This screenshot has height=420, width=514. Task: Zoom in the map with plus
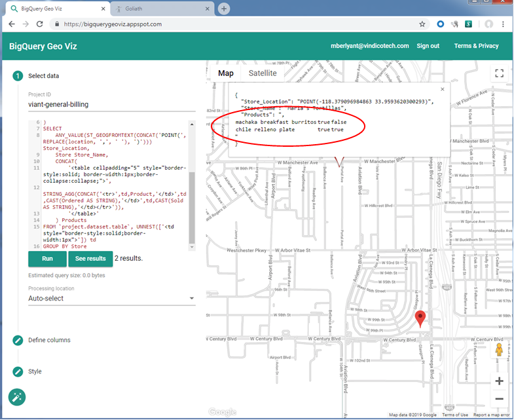(499, 381)
